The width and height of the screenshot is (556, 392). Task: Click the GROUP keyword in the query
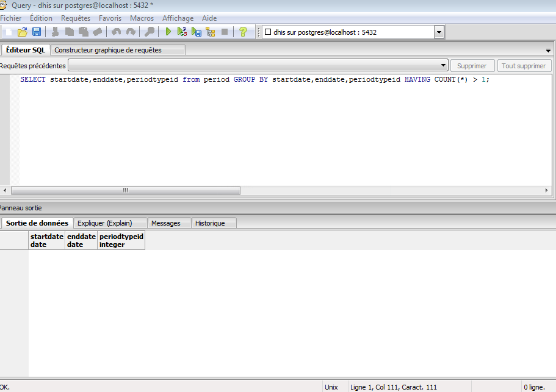(x=244, y=79)
